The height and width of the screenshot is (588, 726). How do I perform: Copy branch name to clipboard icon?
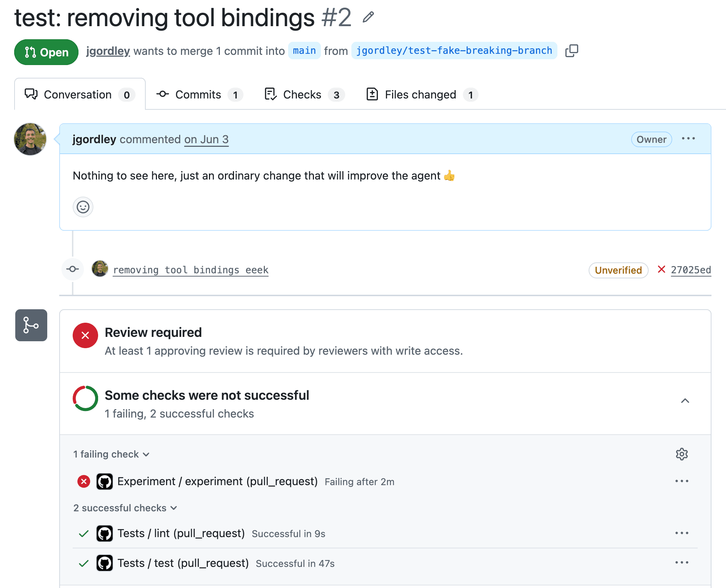coord(572,51)
